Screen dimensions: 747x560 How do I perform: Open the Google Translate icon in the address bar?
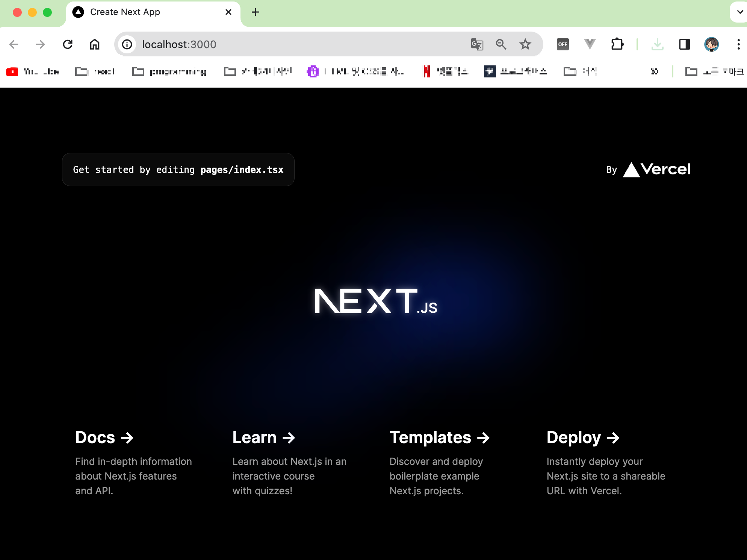click(477, 44)
